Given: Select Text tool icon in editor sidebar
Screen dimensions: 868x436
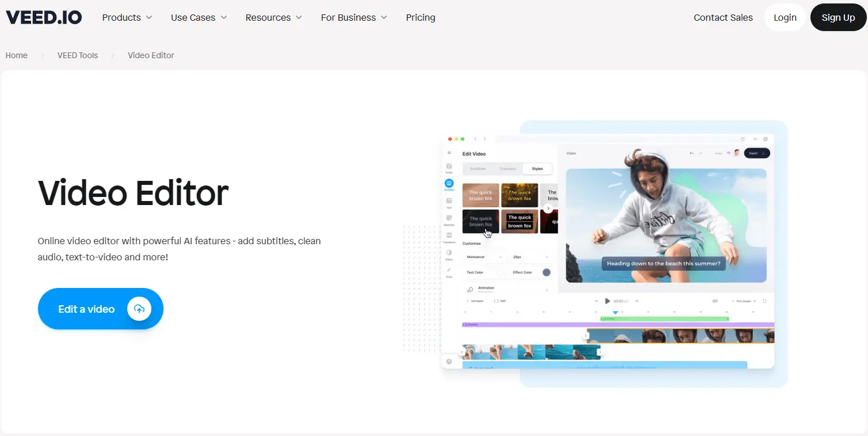Looking at the screenshot, I should click(x=449, y=202).
